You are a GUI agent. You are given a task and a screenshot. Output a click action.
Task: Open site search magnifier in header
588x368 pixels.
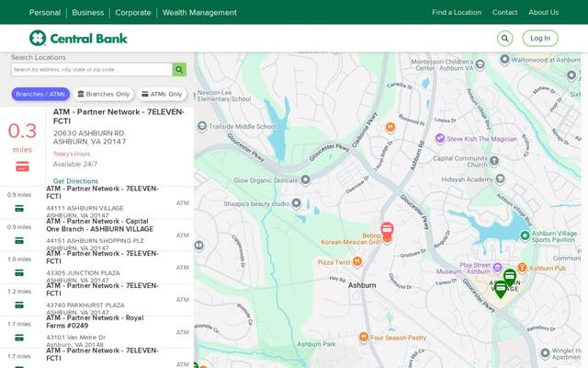[504, 39]
